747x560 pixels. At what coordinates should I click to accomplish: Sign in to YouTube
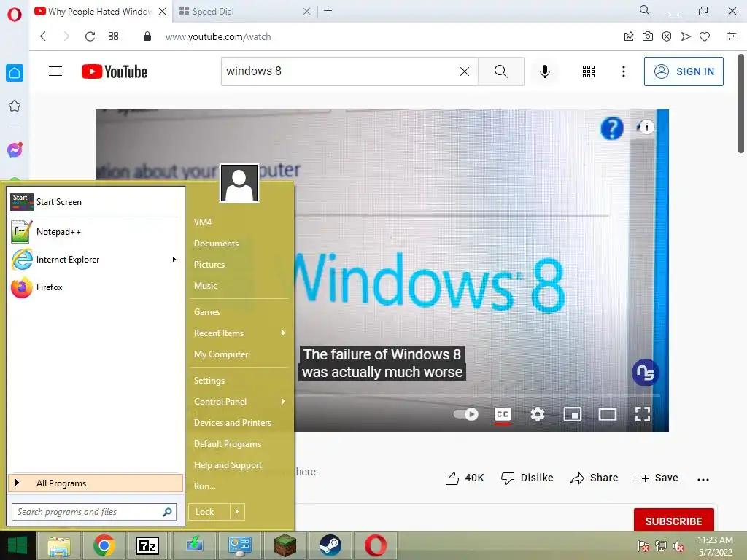684,71
